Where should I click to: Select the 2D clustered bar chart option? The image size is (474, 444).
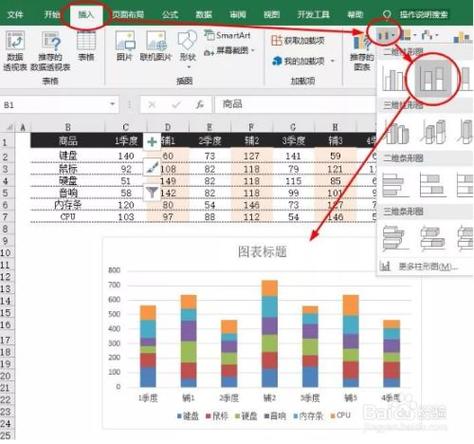395,185
